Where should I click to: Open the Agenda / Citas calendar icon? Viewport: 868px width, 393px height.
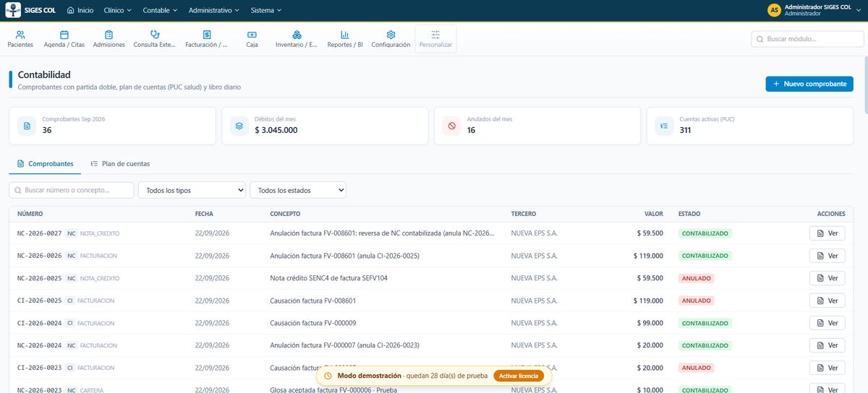pos(64,35)
